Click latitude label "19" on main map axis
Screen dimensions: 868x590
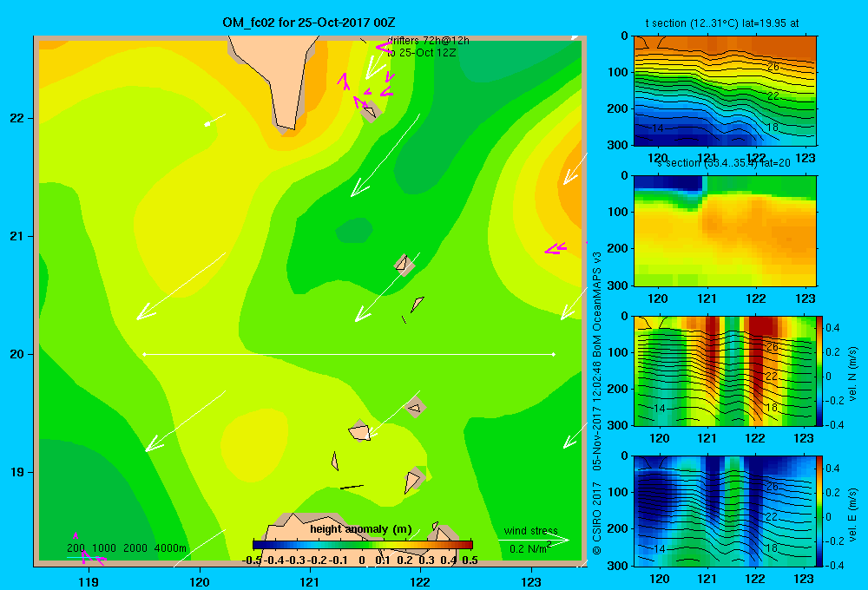(16, 472)
